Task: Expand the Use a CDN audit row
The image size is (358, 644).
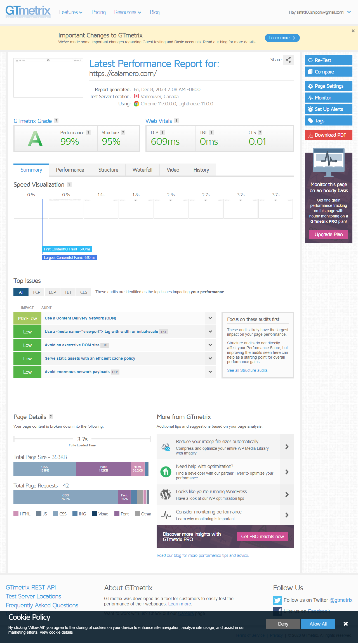Action: tap(210, 318)
